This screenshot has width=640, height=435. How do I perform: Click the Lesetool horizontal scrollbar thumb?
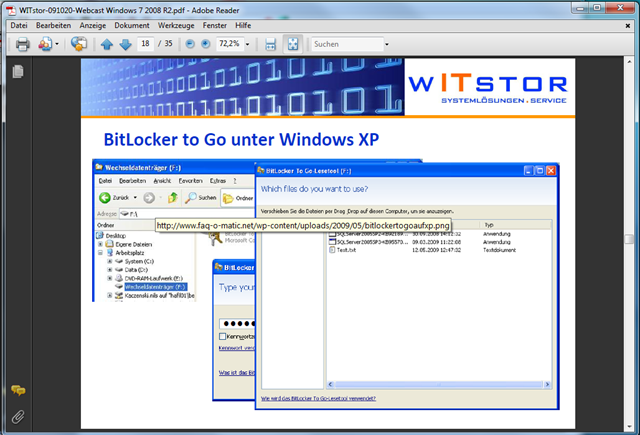(x=439, y=384)
